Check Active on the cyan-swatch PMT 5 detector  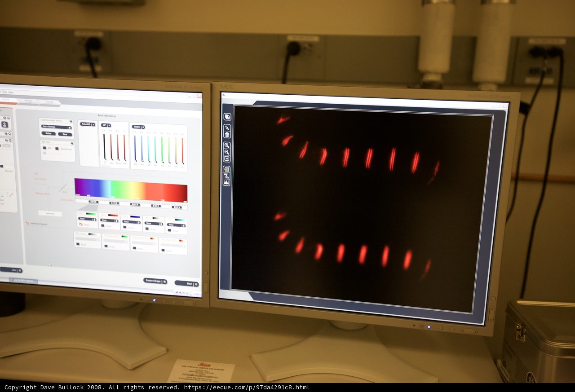(169, 230)
